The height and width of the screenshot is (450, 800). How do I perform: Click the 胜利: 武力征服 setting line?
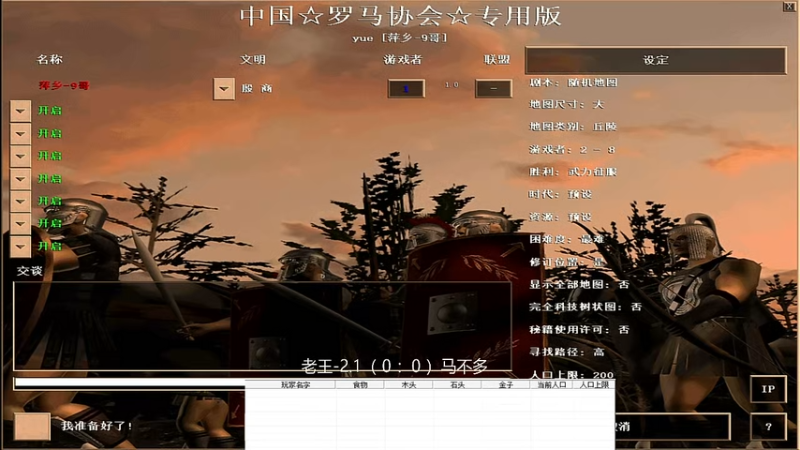click(573, 172)
